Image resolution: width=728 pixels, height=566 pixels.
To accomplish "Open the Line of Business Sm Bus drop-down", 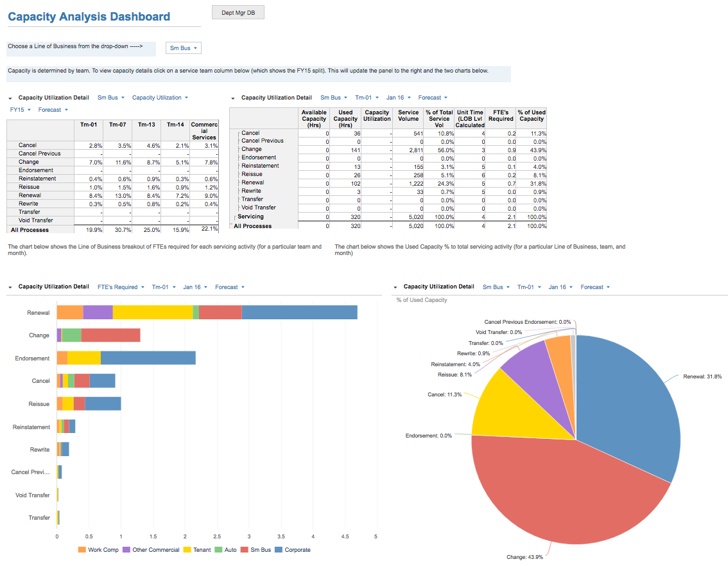I will point(184,48).
